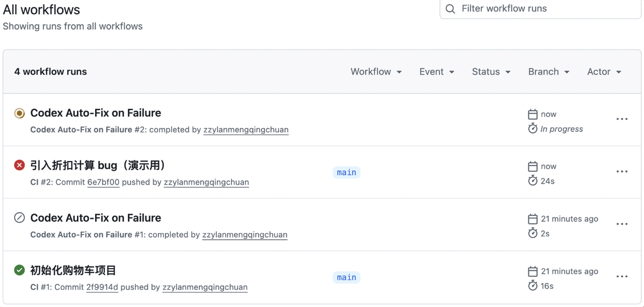Expand the Workflow filter dropdown
The image size is (644, 307).
(376, 71)
